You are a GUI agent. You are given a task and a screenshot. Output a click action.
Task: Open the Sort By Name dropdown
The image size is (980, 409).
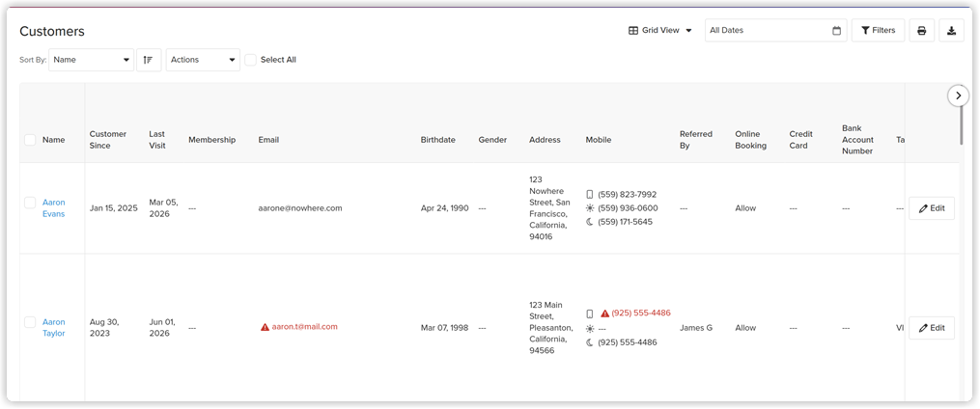pyautogui.click(x=92, y=60)
